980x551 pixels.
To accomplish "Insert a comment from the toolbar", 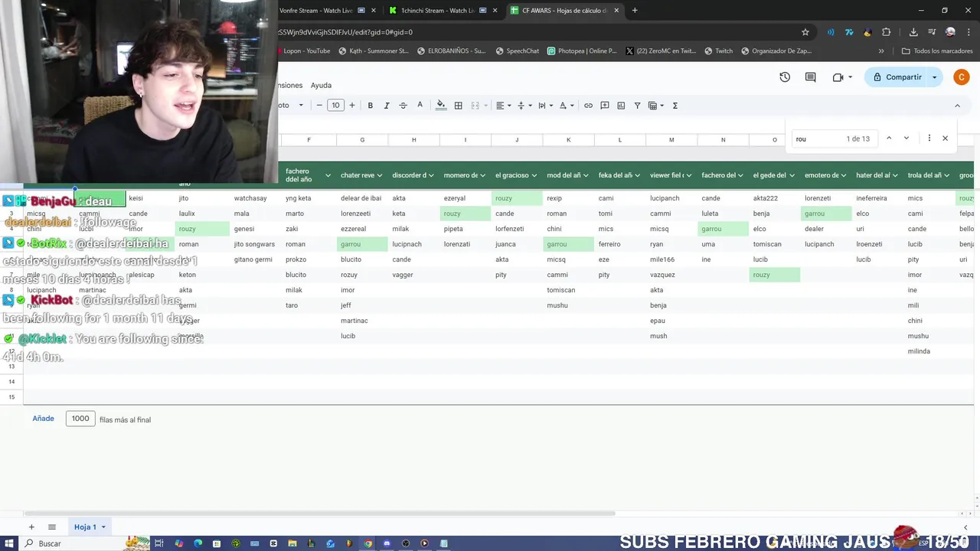I will click(x=605, y=106).
